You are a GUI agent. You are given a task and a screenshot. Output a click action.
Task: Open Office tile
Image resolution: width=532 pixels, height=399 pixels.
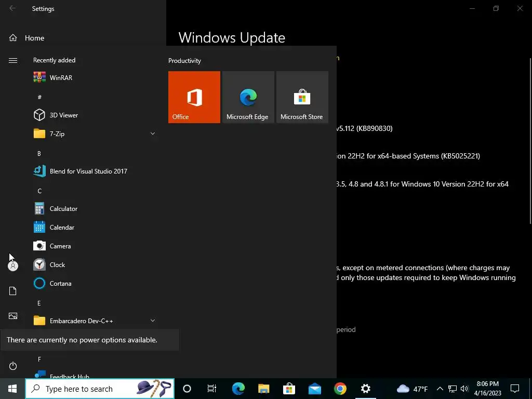click(x=194, y=97)
